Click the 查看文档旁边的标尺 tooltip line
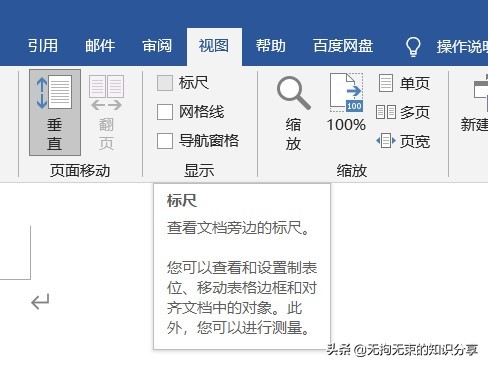Screen dimensions: 488x366 tap(238, 228)
